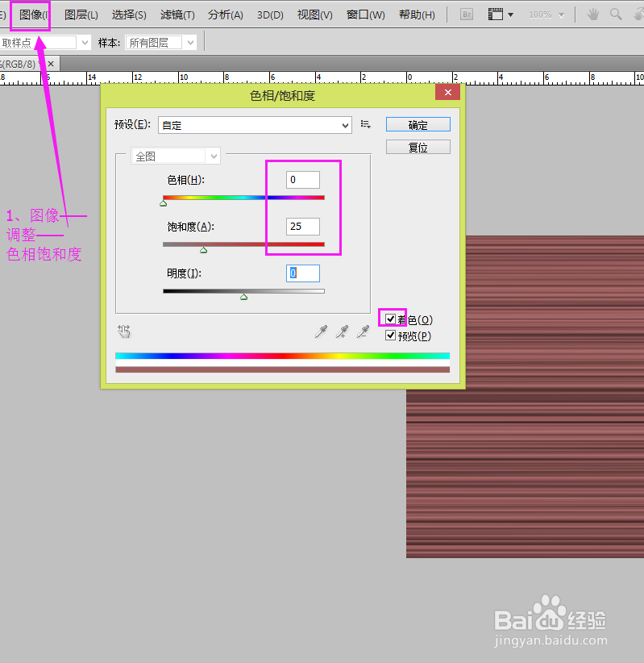Click the 复位 reset button
Image resolution: width=644 pixels, height=663 pixels.
[418, 147]
